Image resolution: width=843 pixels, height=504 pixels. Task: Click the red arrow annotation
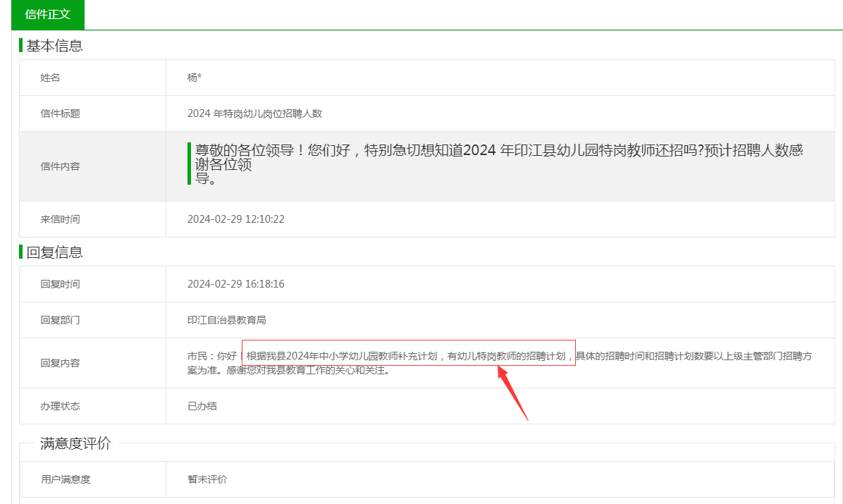[512, 394]
